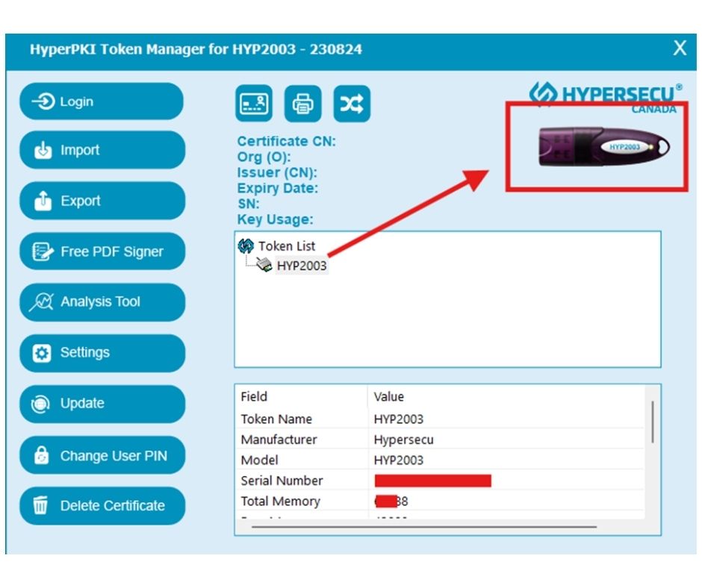
Task: Open the Analysis Tool
Action: coord(102,302)
